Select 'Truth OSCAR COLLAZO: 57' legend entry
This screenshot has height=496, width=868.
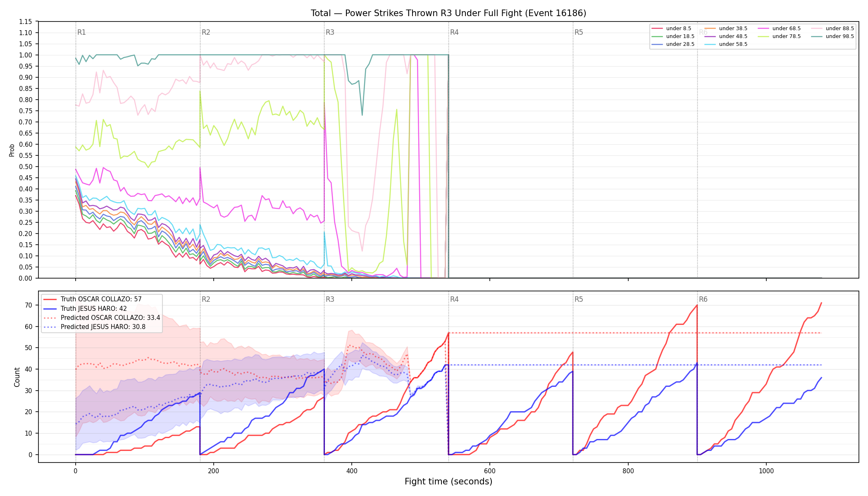pyautogui.click(x=93, y=299)
